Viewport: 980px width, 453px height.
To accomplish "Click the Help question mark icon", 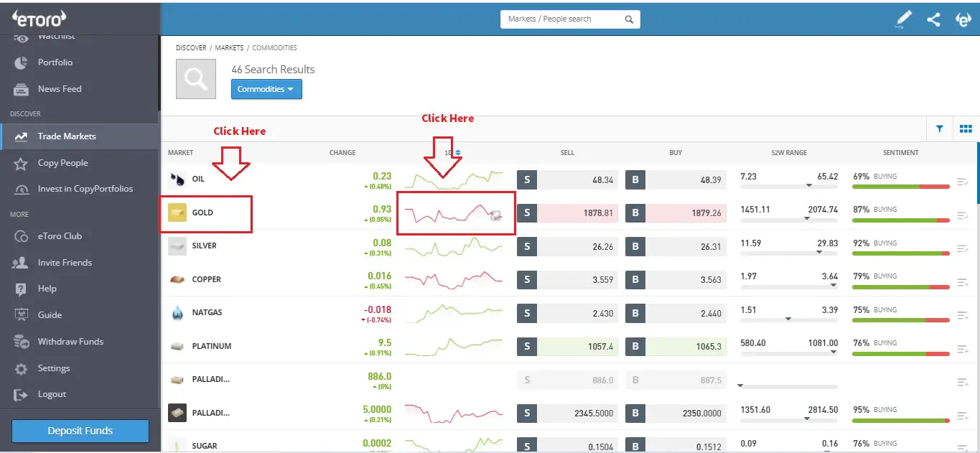I will 22,289.
